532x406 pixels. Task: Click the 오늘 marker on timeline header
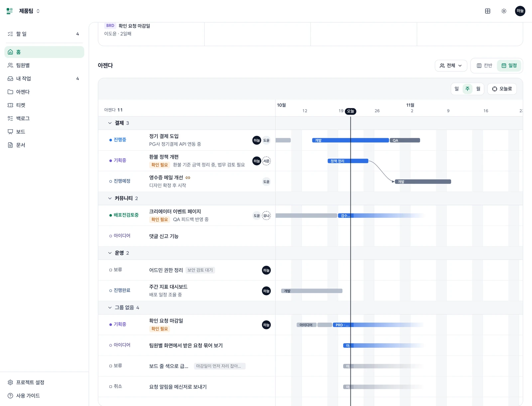tap(350, 111)
